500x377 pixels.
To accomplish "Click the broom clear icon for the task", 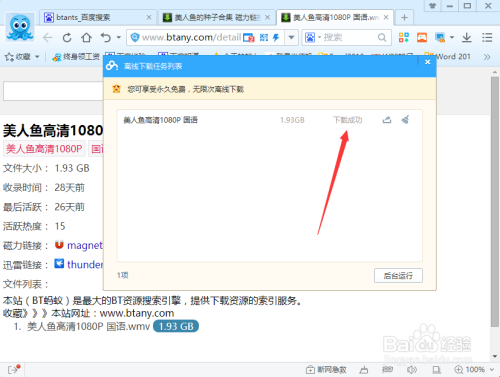I will click(405, 119).
